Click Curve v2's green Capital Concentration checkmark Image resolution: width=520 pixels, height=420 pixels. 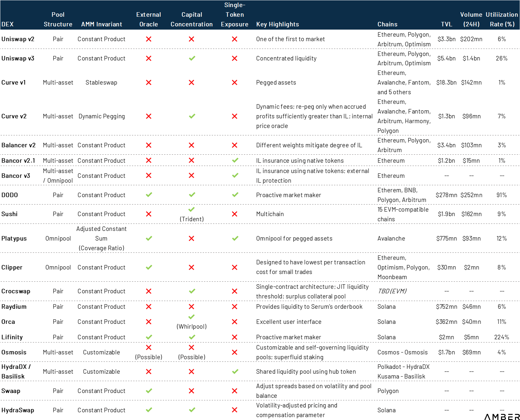click(x=192, y=116)
